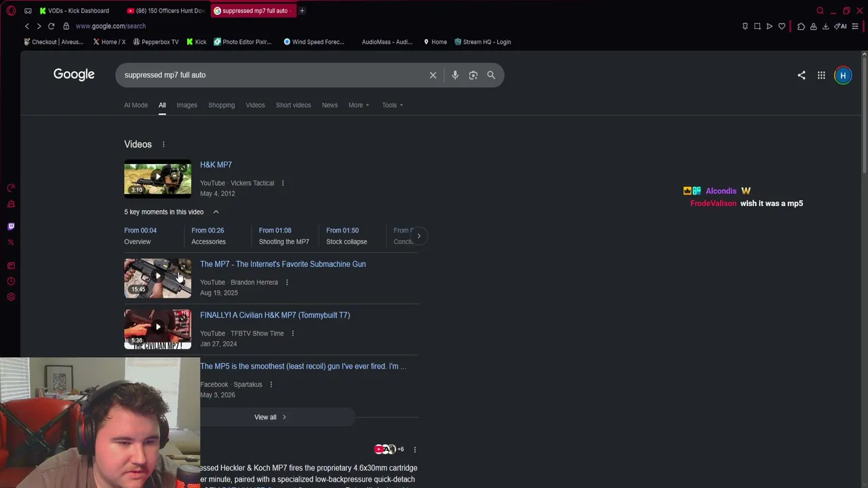Show next key moments with arrow
The width and height of the screenshot is (868, 488).
coord(419,236)
